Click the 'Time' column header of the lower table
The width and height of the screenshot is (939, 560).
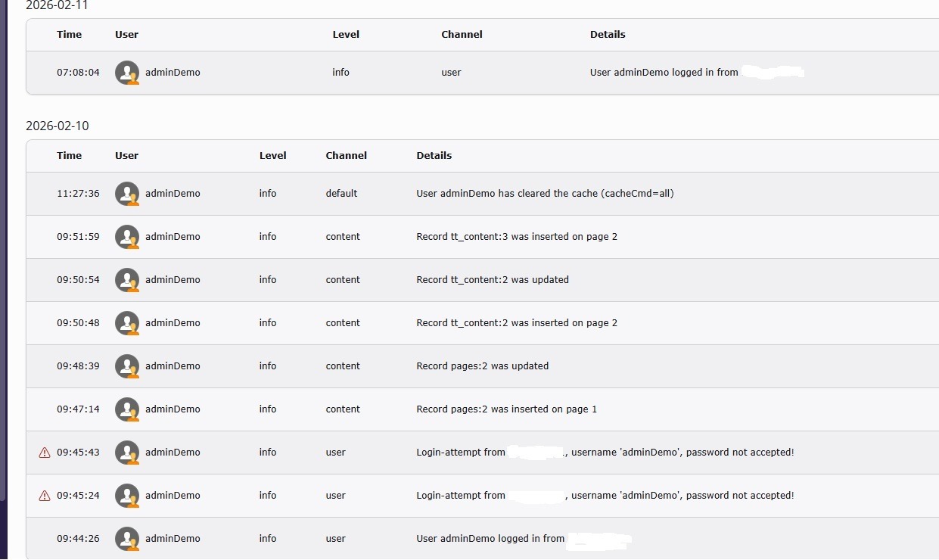[x=69, y=155]
